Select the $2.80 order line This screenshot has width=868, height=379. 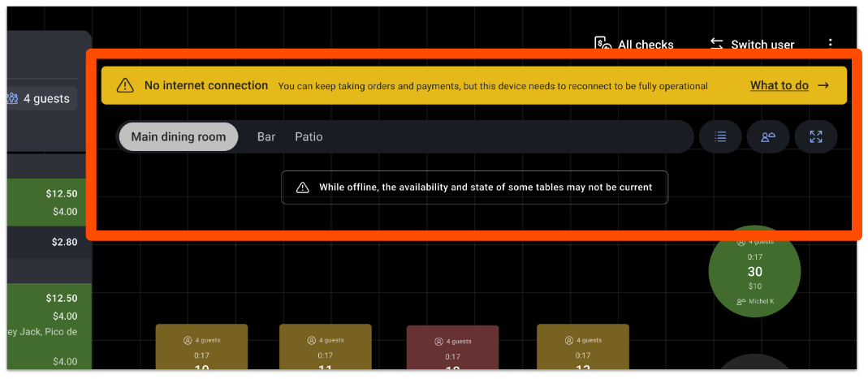47,242
